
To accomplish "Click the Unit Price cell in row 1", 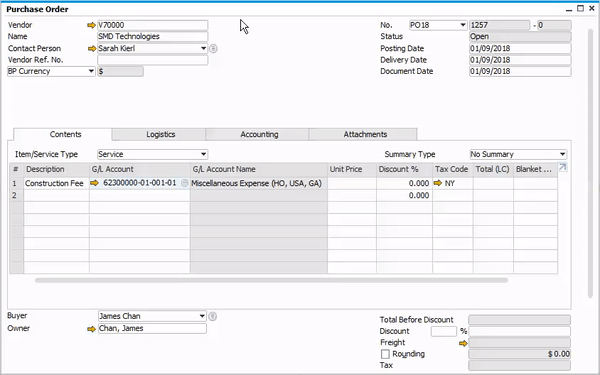I will (352, 183).
